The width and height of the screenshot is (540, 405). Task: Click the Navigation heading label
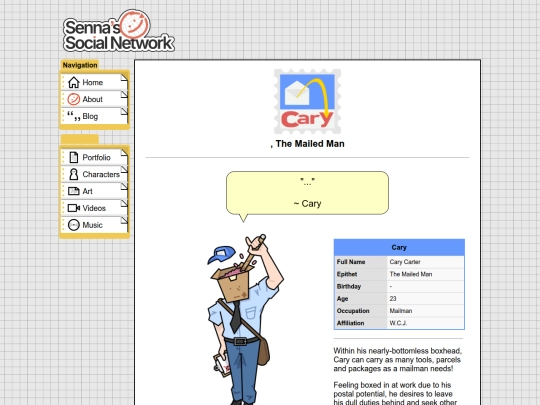pyautogui.click(x=80, y=65)
